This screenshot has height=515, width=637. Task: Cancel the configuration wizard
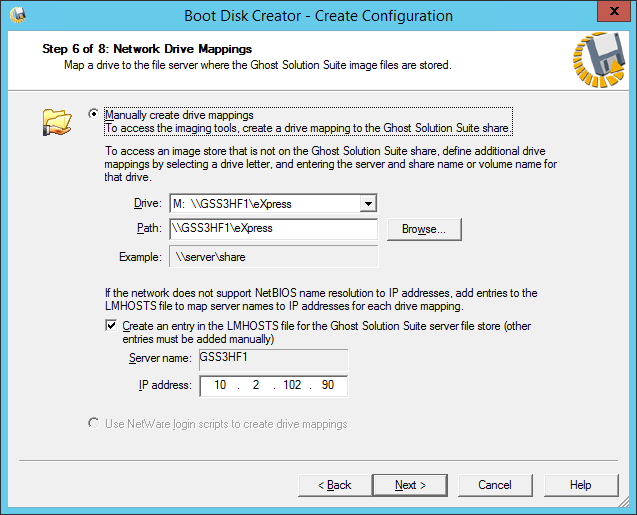tap(494, 485)
